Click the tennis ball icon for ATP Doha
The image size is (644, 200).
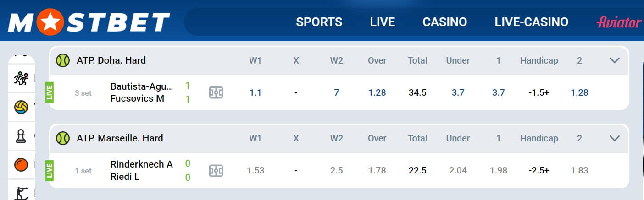pos(62,60)
